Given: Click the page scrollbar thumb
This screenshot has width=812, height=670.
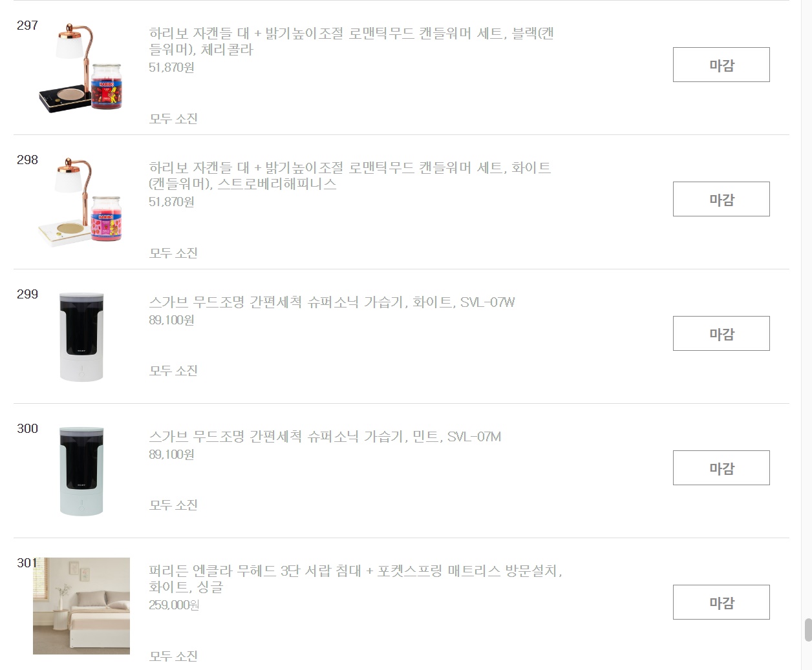Looking at the screenshot, I should [x=807, y=630].
